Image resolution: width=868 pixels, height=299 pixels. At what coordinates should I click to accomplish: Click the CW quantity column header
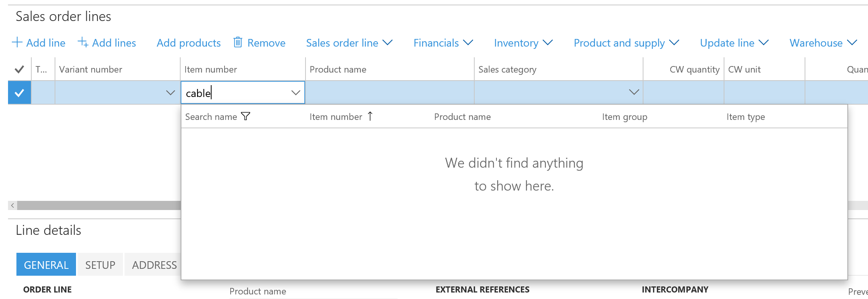(x=684, y=69)
